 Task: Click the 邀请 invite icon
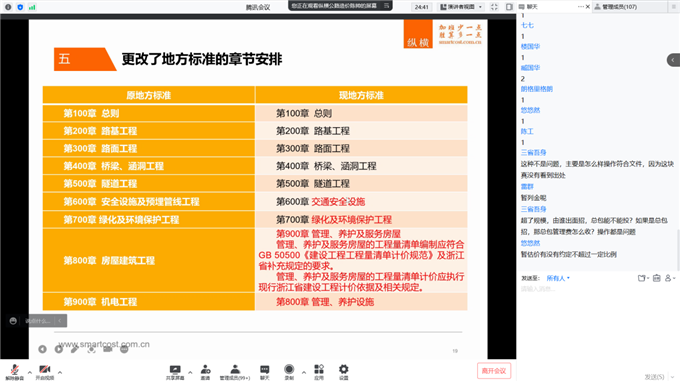click(x=206, y=372)
